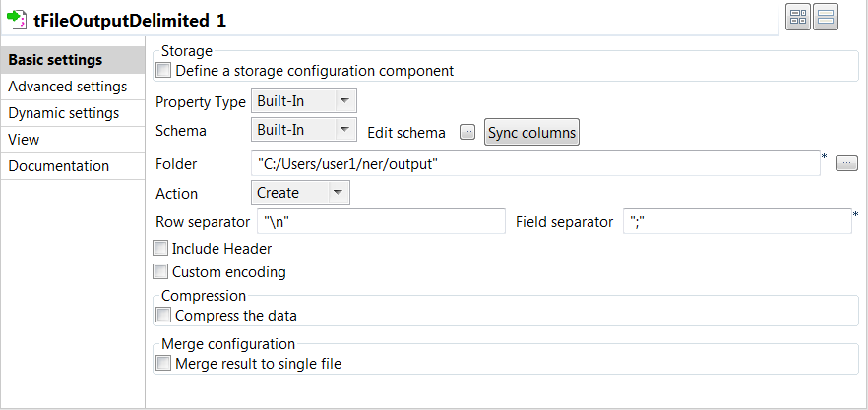Enable Define a storage configuration component
The width and height of the screenshot is (868, 410).
163,71
